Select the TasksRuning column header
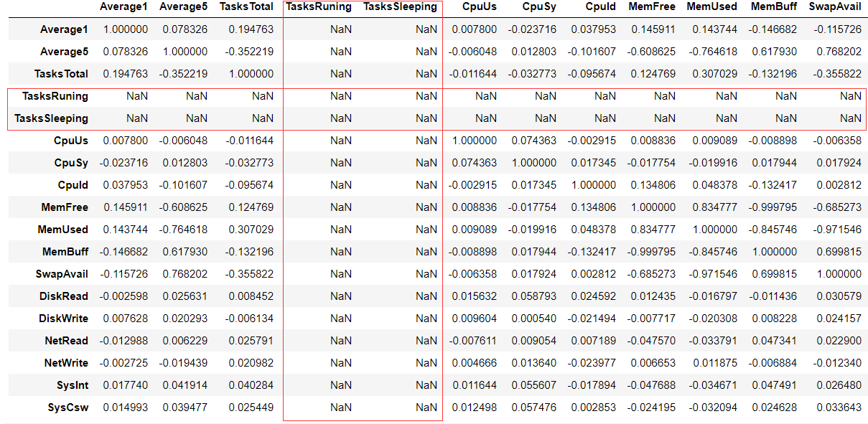 point(319,6)
